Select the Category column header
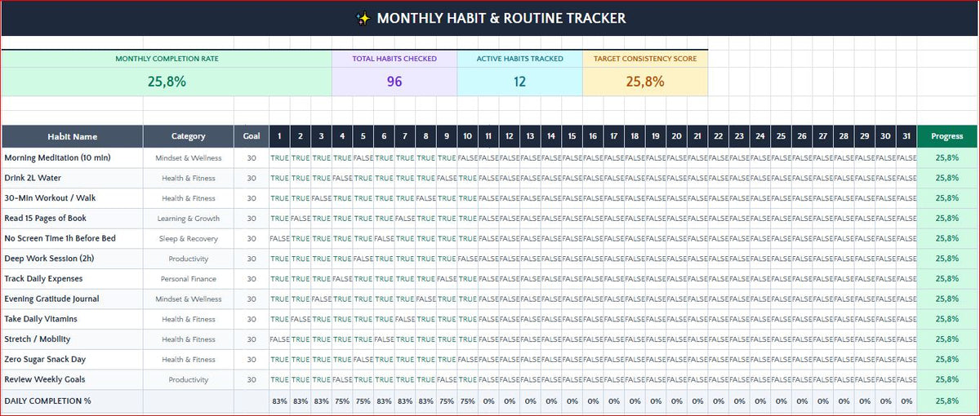Viewport: 980px width, 416px height. [x=189, y=136]
